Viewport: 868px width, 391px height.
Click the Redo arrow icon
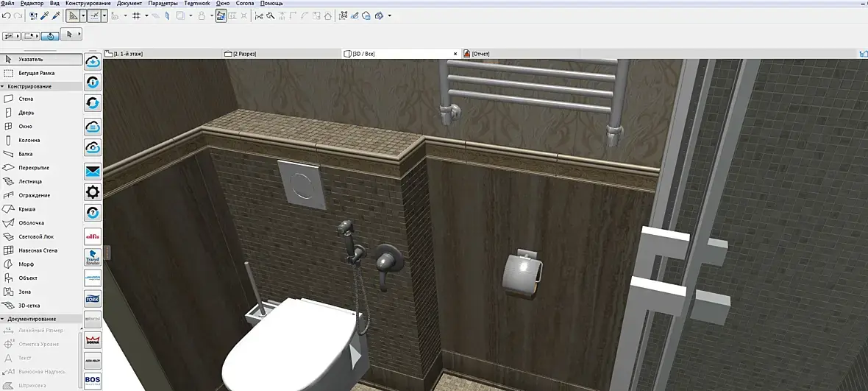pyautogui.click(x=18, y=16)
